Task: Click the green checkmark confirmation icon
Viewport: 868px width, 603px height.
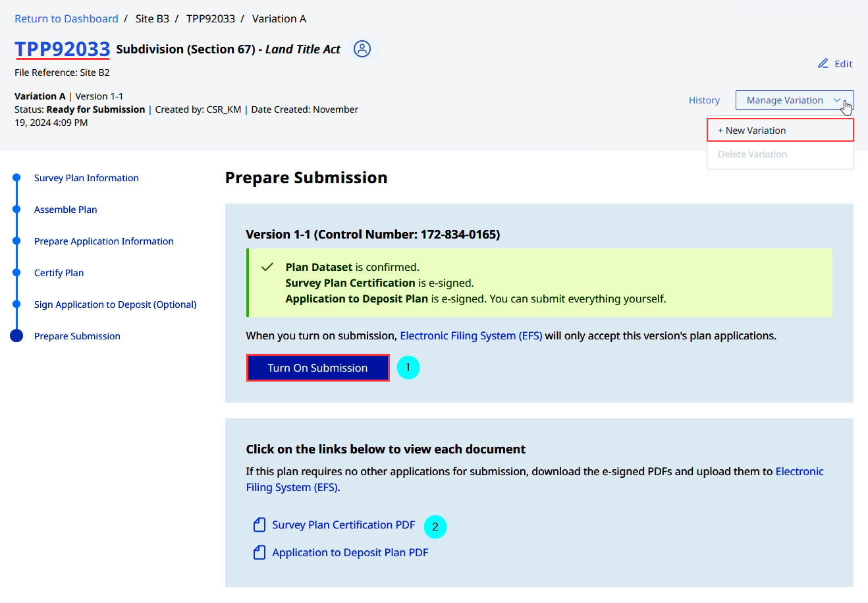Action: 267,267
